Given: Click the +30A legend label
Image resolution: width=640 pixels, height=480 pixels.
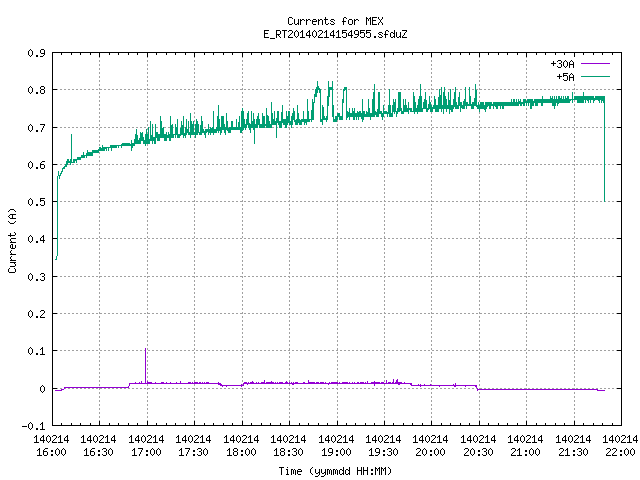Looking at the screenshot, I should click(562, 64).
